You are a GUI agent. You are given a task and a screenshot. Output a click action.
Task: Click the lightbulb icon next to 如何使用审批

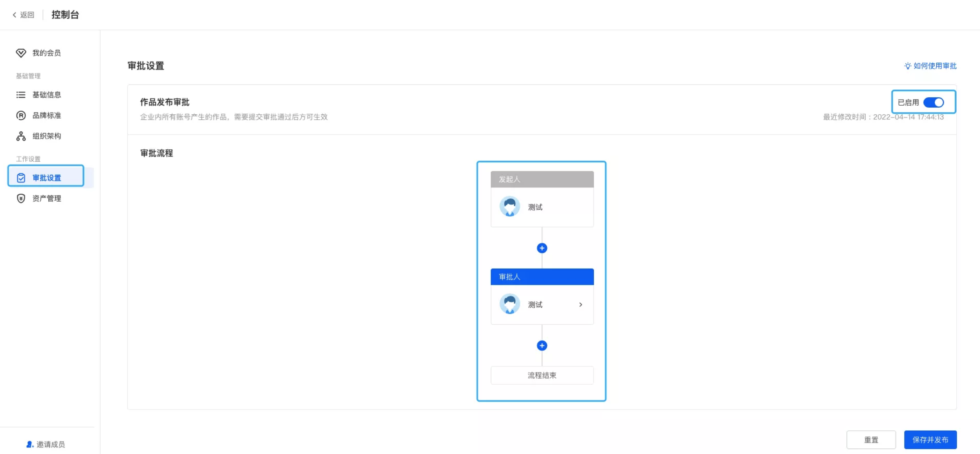pyautogui.click(x=908, y=66)
